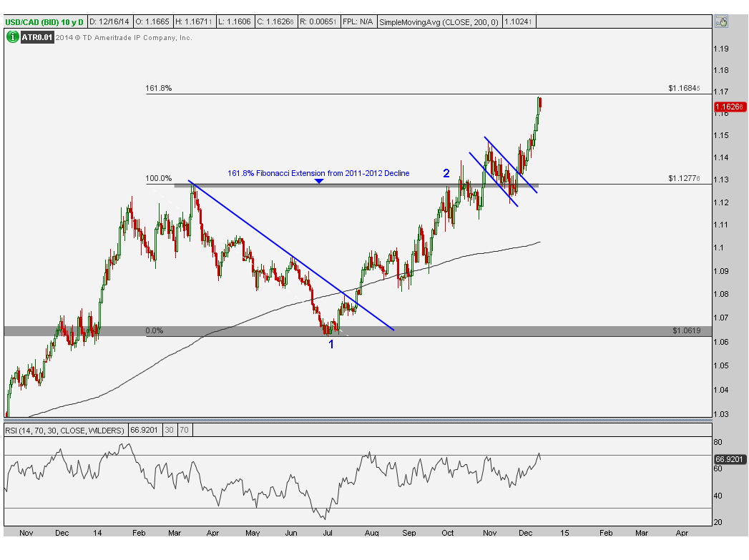This screenshot has height=560, width=749.
Task: Click the Nov label at left of time axis
Action: pos(26,533)
